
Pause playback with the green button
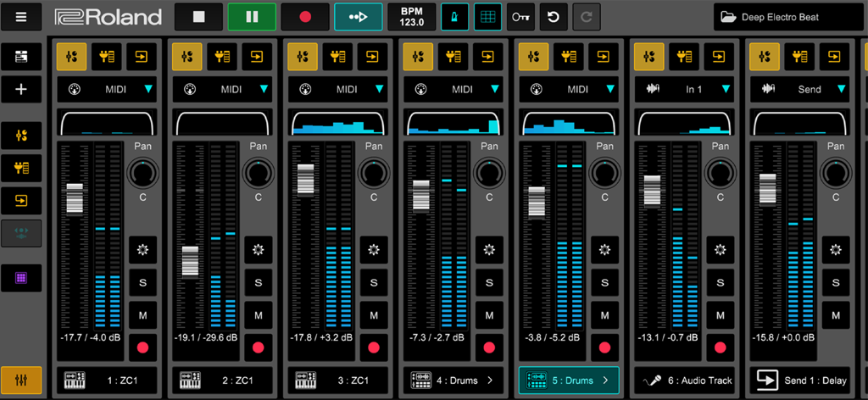tap(252, 17)
